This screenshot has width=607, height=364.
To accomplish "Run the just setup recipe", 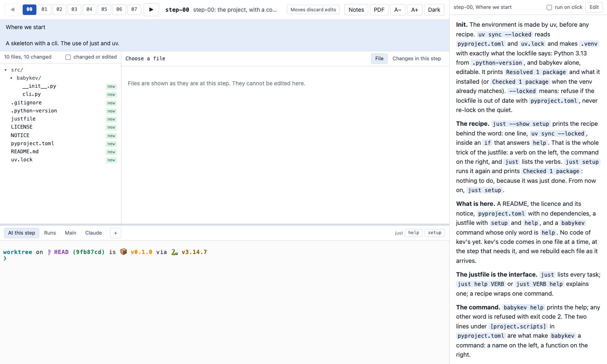I will point(435,233).
